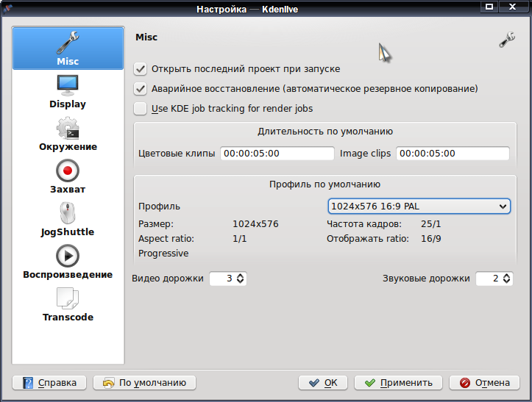Viewport: 532px width, 402px height.
Task: Maximize the Настройка Kdenlive window
Action: point(489,7)
